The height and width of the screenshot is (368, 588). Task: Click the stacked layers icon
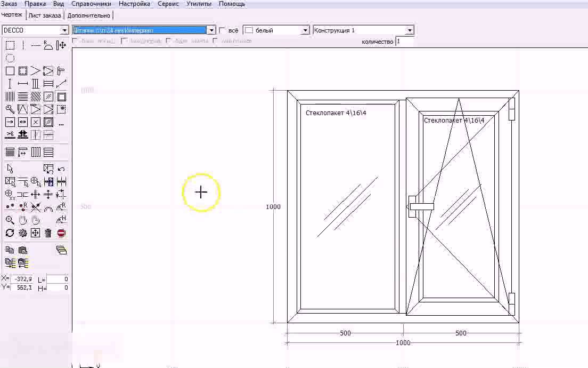(x=61, y=250)
